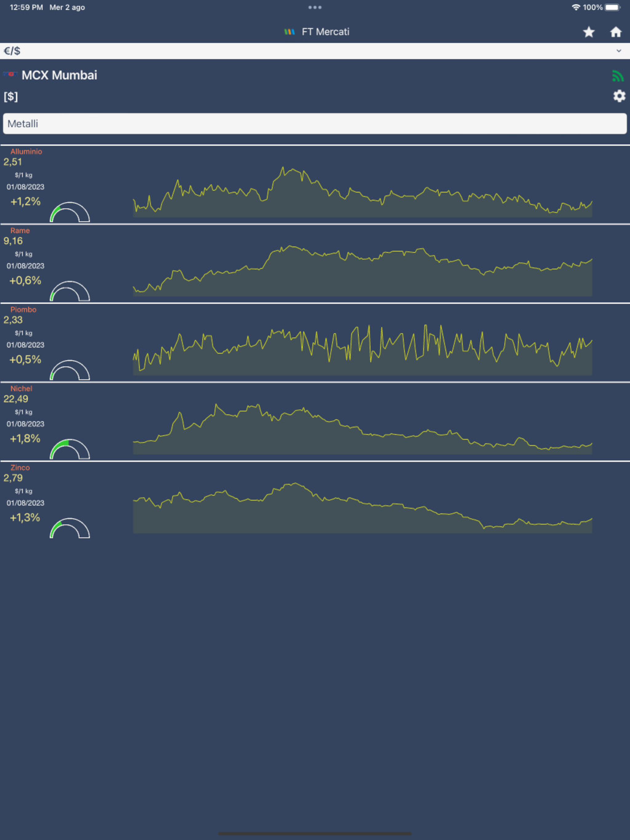The image size is (630, 840).
Task: Tap the +1,3% change value
Action: click(x=25, y=517)
